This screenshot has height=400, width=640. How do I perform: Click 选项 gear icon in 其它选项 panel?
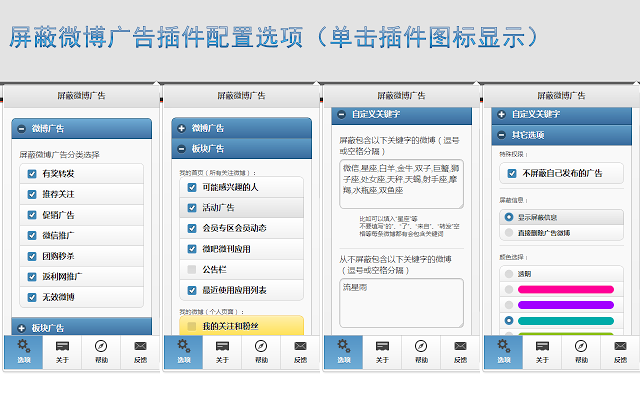tap(503, 346)
